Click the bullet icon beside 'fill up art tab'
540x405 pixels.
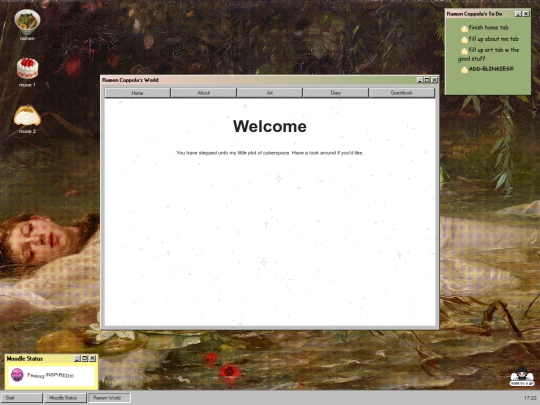click(x=464, y=51)
